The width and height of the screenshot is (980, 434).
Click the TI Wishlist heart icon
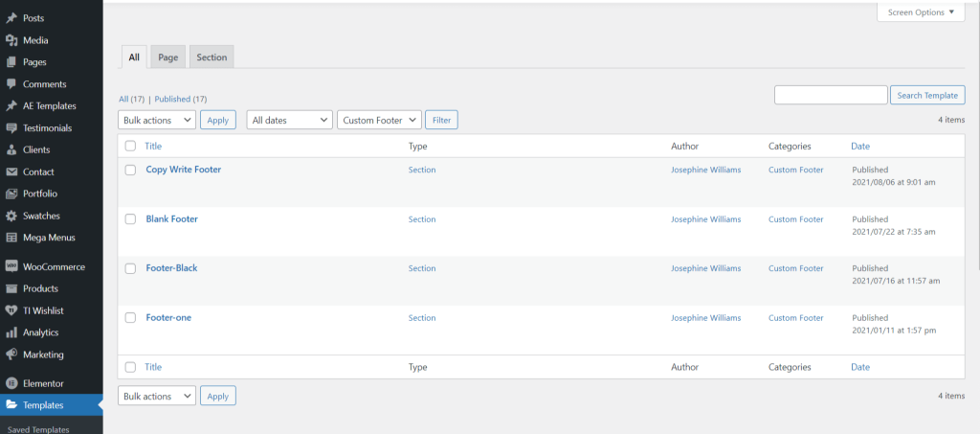(11, 310)
